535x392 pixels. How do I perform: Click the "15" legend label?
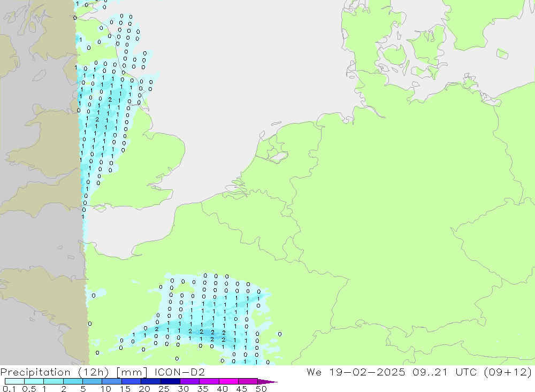[x=125, y=389]
